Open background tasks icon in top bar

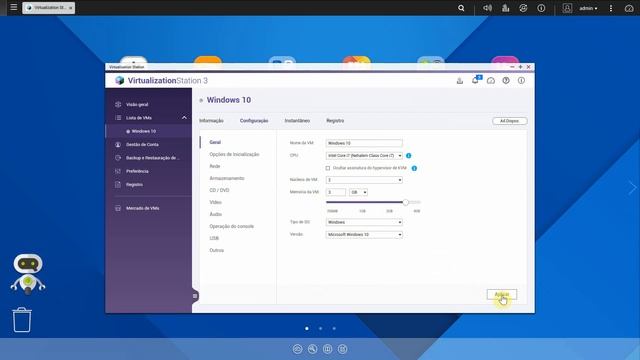[x=506, y=8]
